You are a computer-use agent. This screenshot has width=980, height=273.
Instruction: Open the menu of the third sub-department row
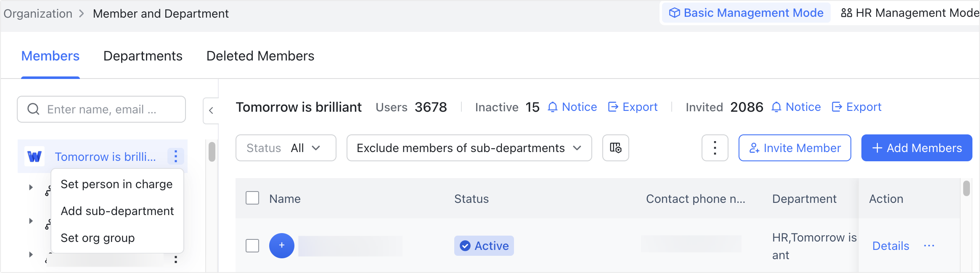[176, 259]
